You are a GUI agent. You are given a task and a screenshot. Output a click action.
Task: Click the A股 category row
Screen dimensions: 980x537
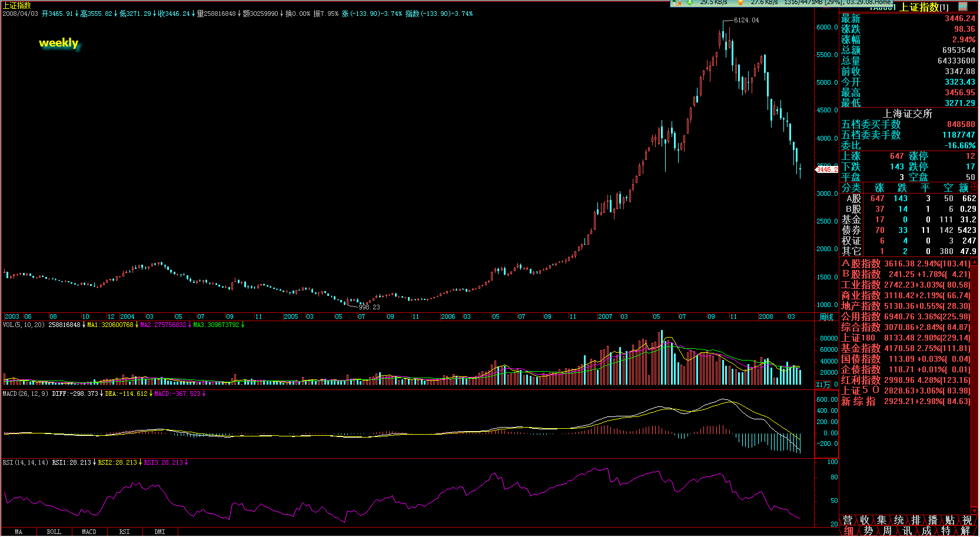[x=909, y=198]
